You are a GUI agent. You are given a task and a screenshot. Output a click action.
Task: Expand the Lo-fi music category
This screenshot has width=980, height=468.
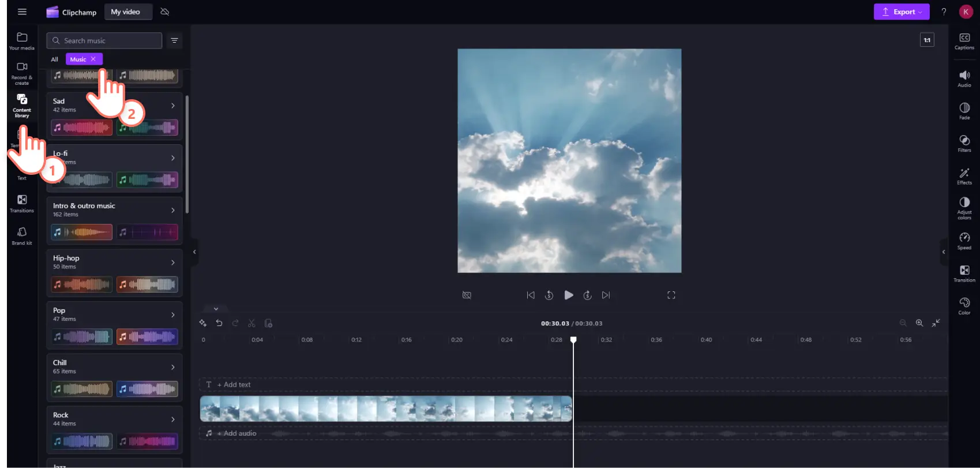pos(172,158)
